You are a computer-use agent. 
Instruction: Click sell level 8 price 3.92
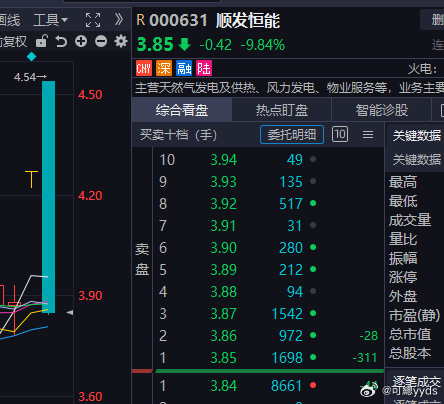click(224, 204)
